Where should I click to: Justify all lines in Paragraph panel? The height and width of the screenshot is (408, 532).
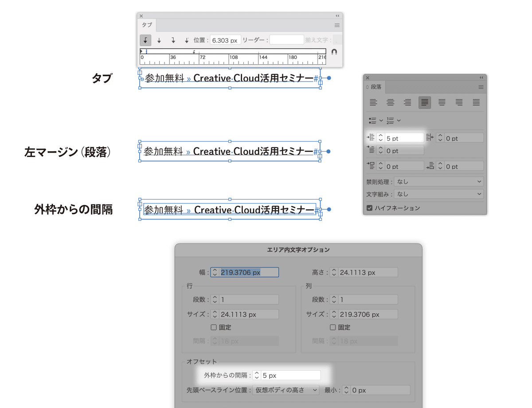(476, 103)
